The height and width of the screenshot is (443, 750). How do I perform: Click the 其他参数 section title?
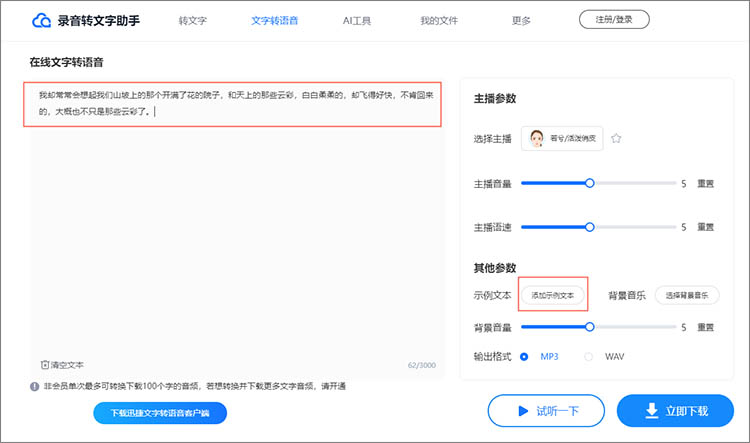(495, 268)
